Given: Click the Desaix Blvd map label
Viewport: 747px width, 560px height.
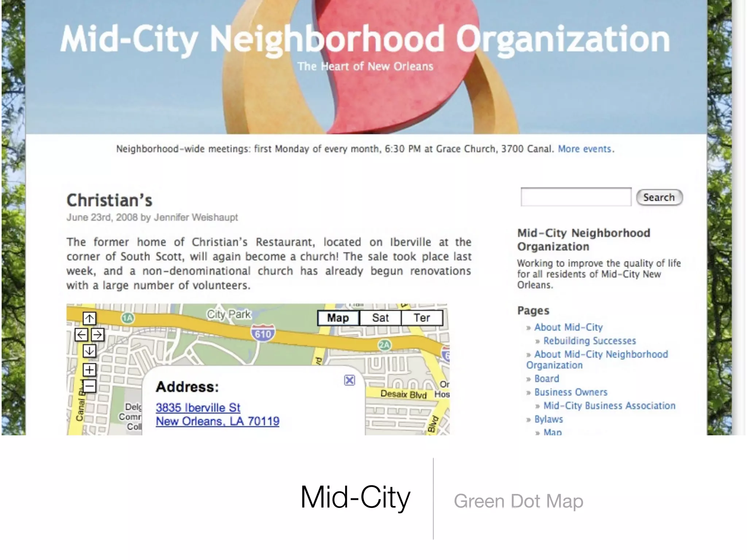Looking at the screenshot, I should tap(403, 394).
